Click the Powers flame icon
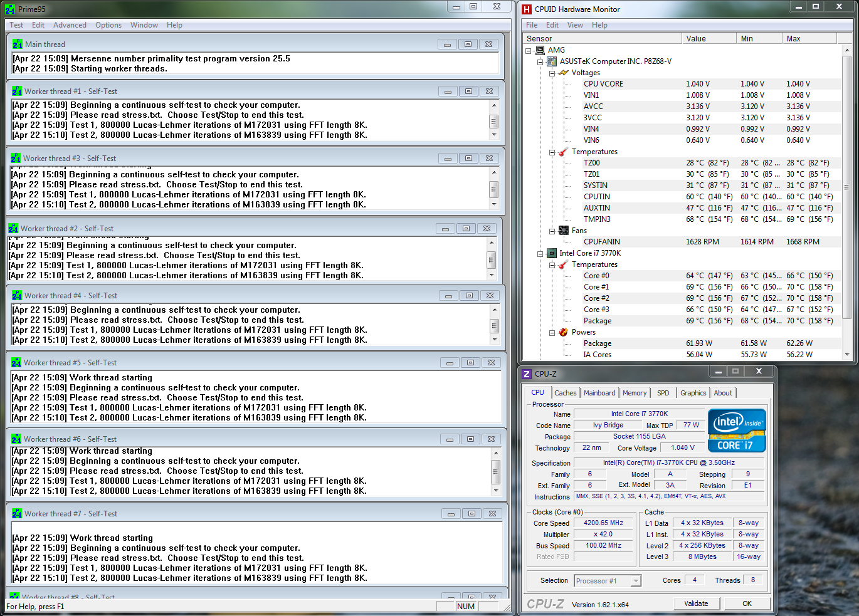 (564, 332)
